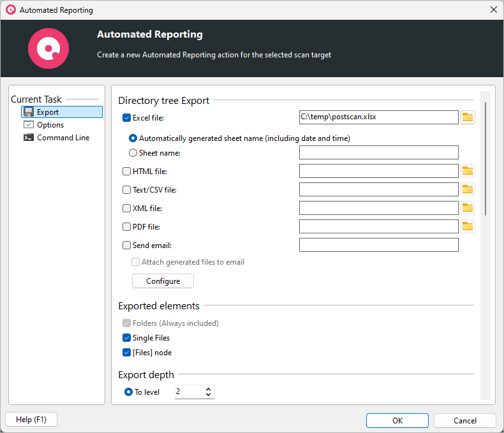
Task: Click the folder icon beside PDF file field
Action: (x=468, y=226)
